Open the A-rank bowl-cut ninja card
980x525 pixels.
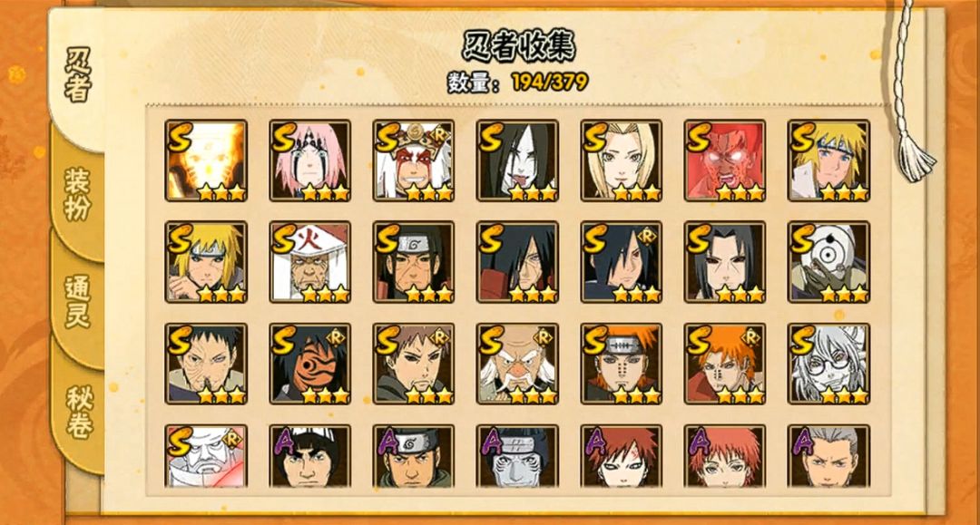(x=310, y=456)
